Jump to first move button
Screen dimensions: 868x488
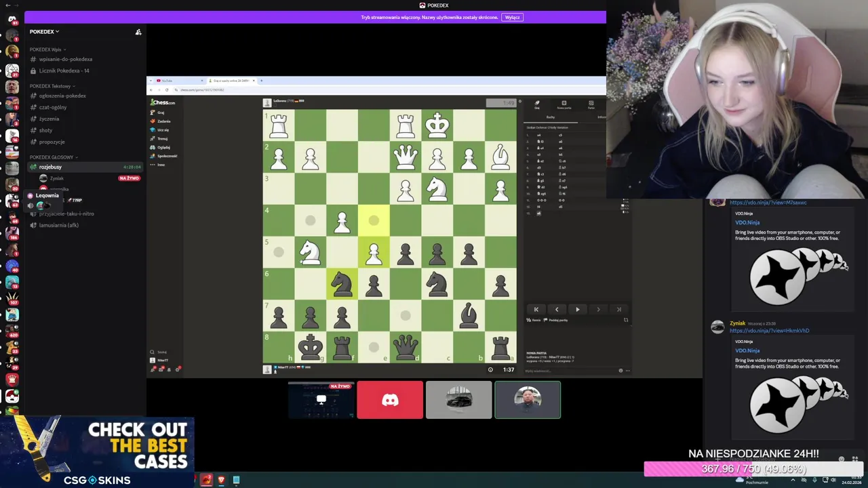(536, 309)
